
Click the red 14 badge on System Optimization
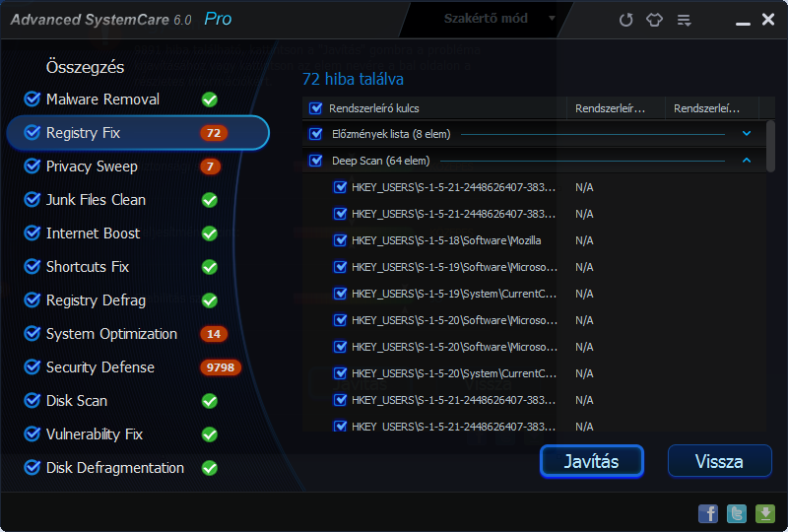pyautogui.click(x=214, y=334)
